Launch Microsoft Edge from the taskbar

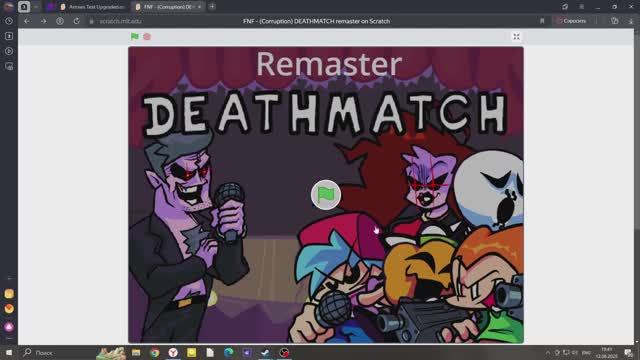(x=229, y=352)
